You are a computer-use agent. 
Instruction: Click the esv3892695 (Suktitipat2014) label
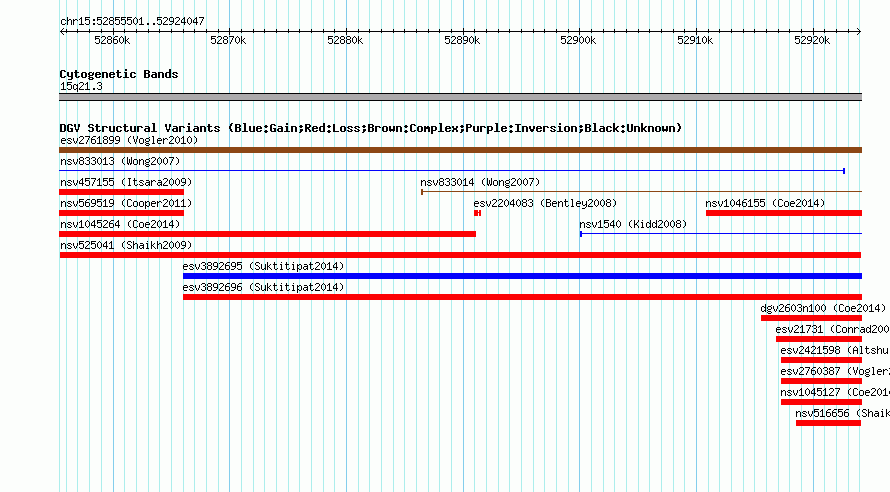click(263, 266)
